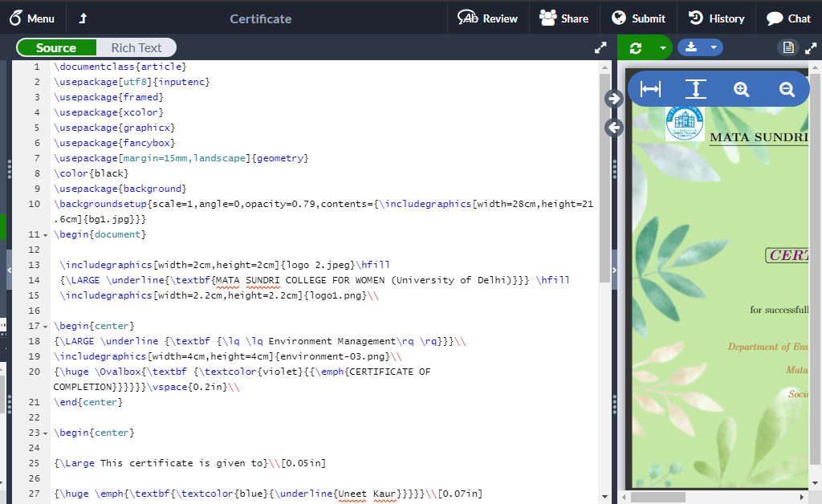Click the misspelled word Uneet
822x504 pixels.
[352, 494]
